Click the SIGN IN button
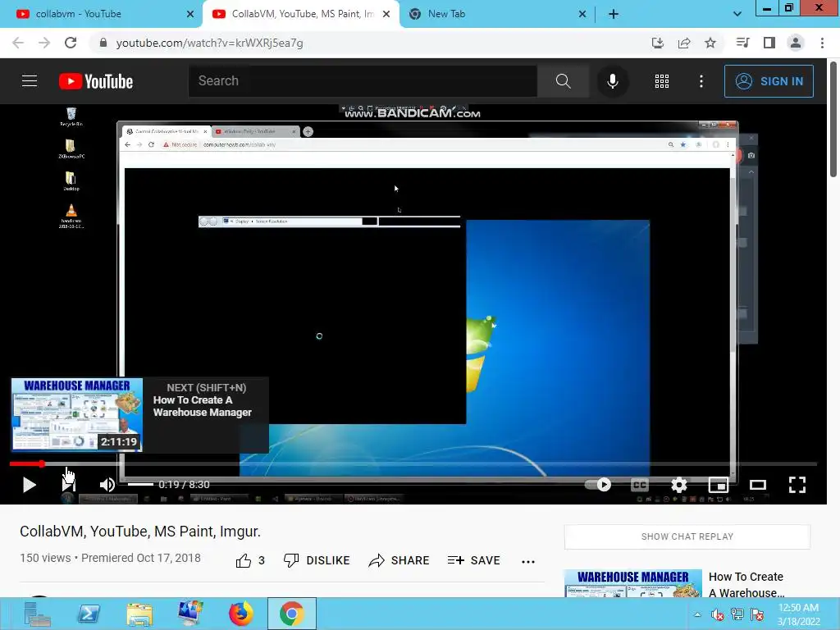Viewport: 840px width, 630px height. pos(769,81)
